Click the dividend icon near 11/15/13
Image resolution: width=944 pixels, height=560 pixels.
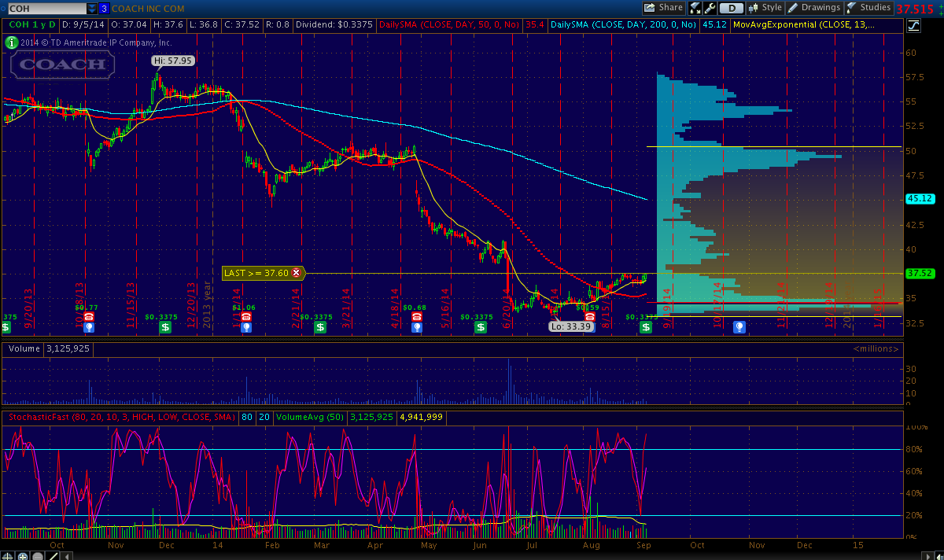coord(164,326)
